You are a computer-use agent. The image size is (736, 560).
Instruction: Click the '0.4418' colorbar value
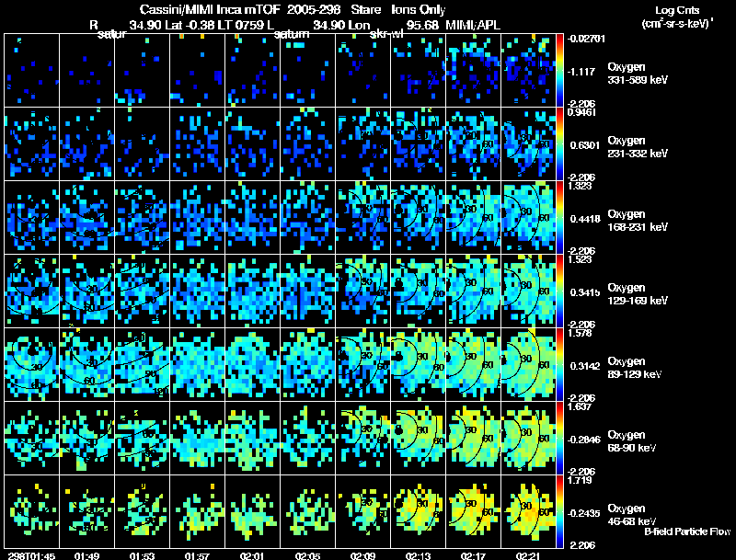pyautogui.click(x=585, y=219)
